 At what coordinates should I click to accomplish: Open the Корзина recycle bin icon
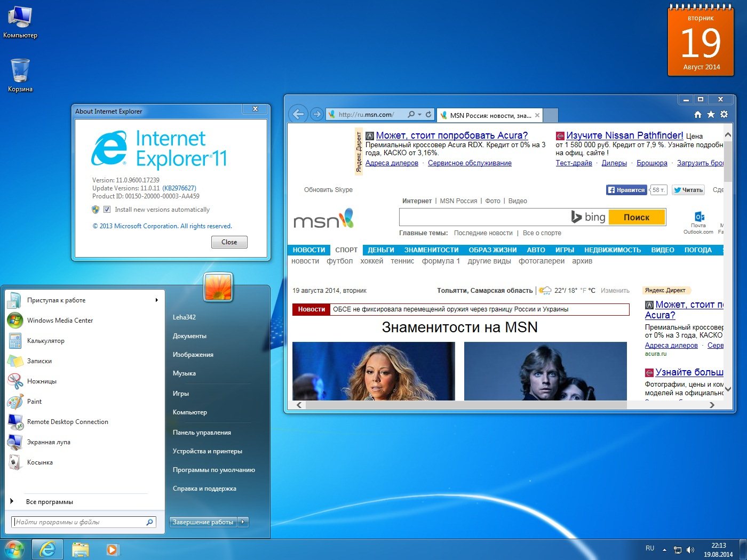coord(20,75)
